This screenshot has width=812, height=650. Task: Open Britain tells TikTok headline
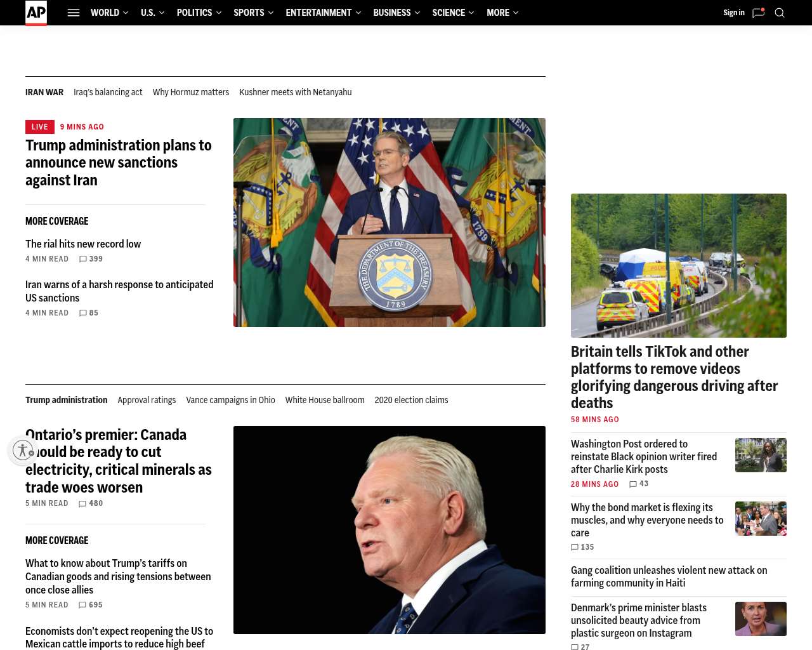click(x=674, y=377)
